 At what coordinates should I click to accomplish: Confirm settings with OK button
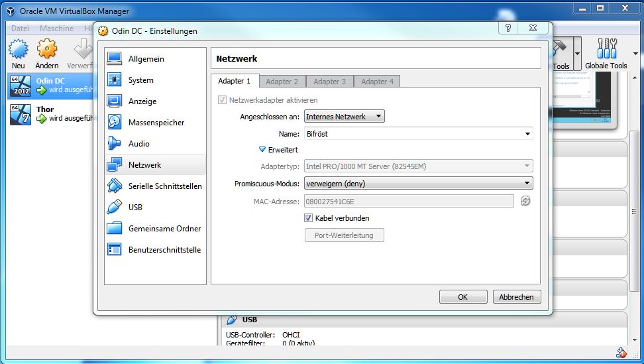[x=463, y=297]
